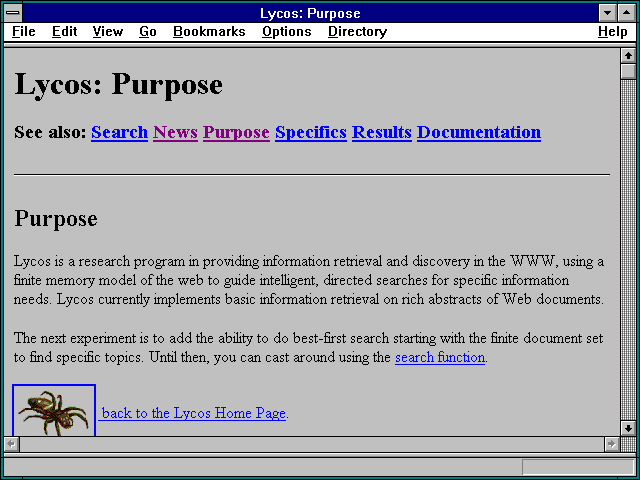Viewport: 640px width, 480px height.
Task: Maximize the Lycos: Purpose window
Action: [x=627, y=13]
